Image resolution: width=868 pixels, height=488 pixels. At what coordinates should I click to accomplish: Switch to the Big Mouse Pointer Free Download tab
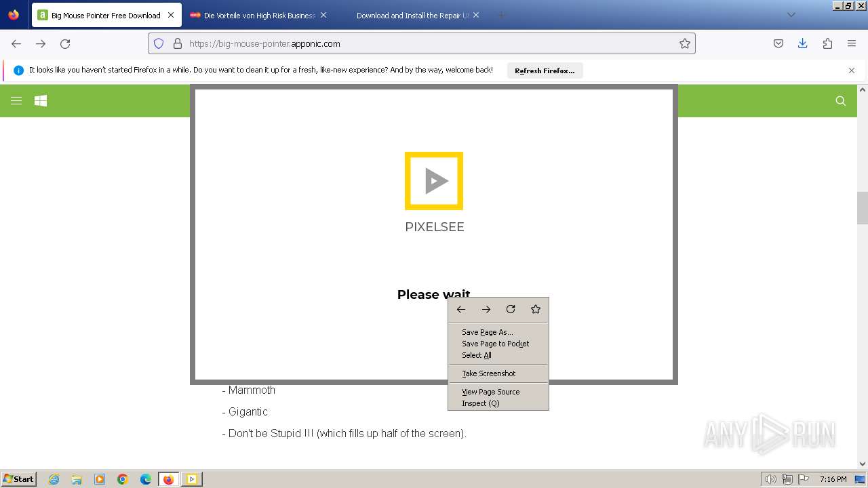[x=106, y=15]
